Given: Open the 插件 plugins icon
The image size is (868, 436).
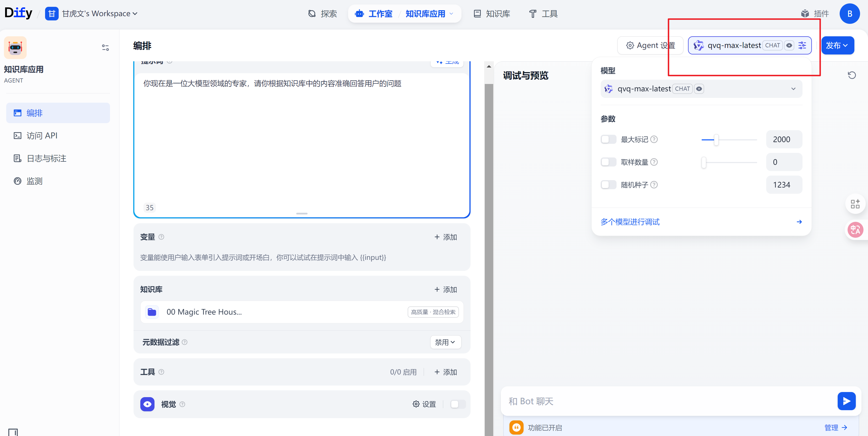Looking at the screenshot, I should (805, 14).
